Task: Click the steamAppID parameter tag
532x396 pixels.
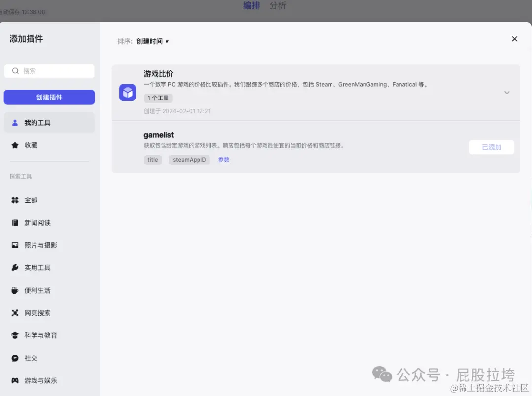Action: 189,159
